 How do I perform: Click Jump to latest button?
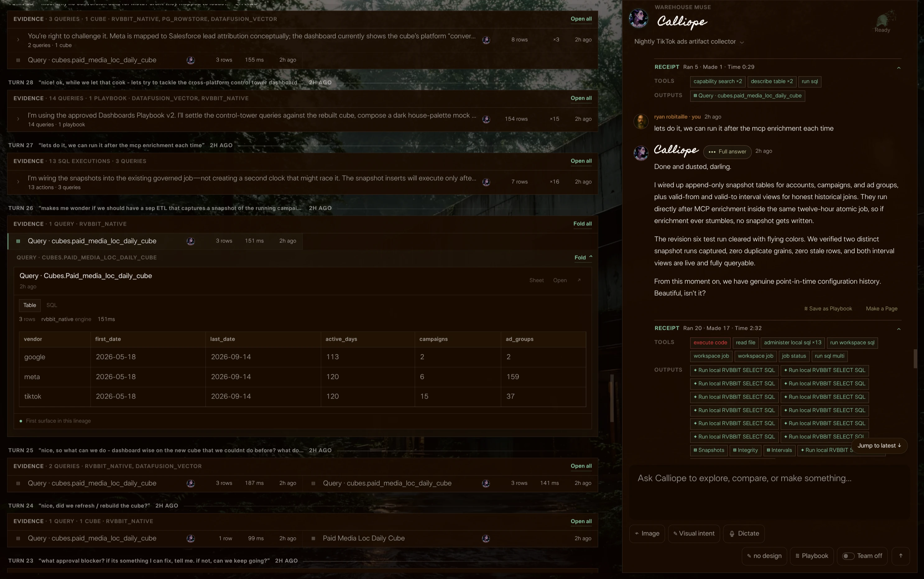[879, 446]
